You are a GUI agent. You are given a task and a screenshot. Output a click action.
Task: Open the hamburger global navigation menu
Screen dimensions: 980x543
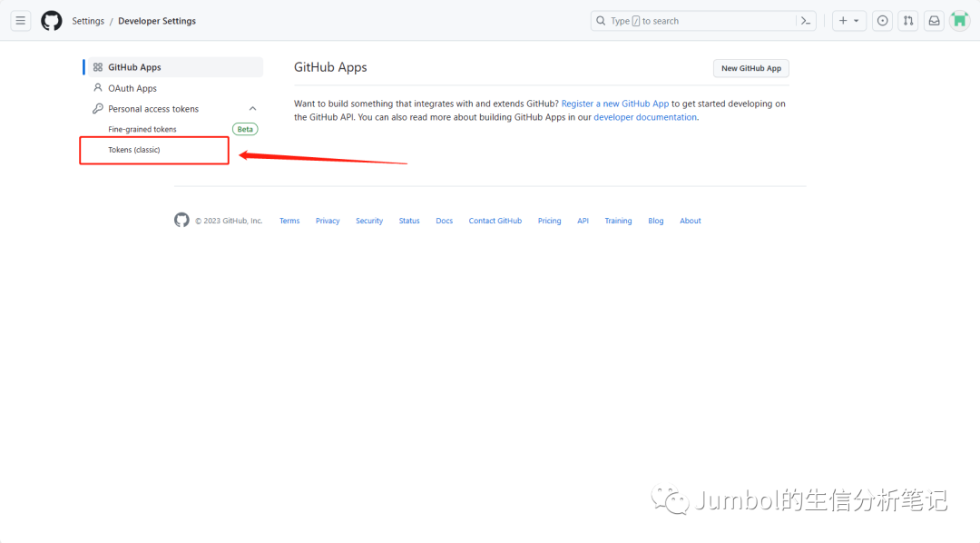pyautogui.click(x=21, y=21)
